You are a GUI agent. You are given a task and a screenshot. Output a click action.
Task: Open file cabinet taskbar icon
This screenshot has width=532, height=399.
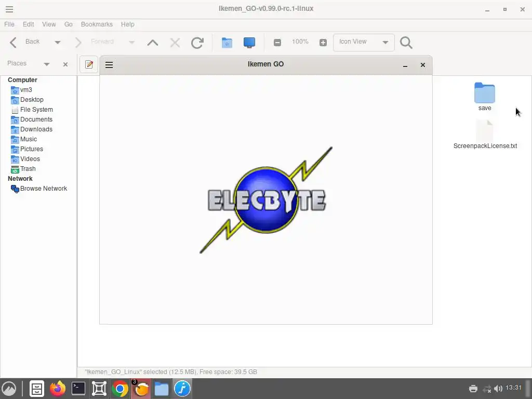tap(37, 389)
